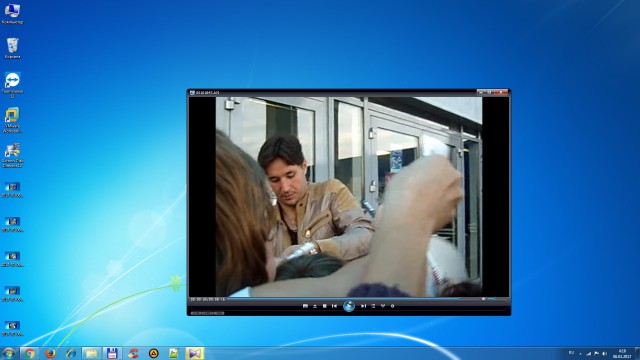Select the Recycle Bin desktop icon

pyautogui.click(x=12, y=48)
